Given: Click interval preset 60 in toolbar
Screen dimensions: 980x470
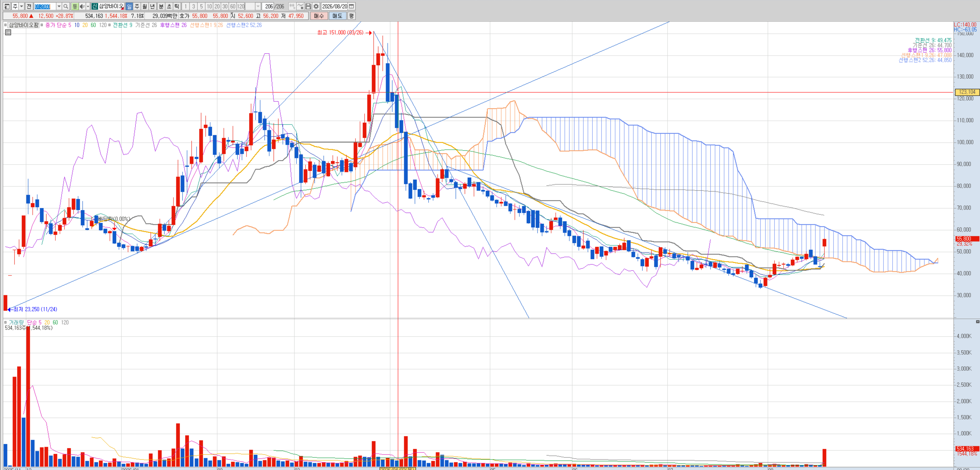Looking at the screenshot, I should click(233, 7).
